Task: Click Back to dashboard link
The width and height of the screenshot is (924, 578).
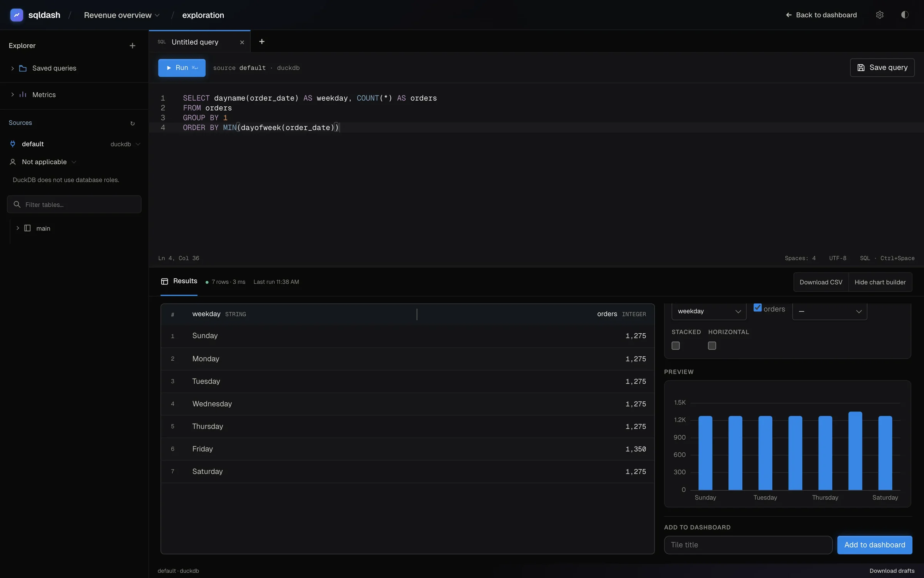Action: tap(821, 15)
